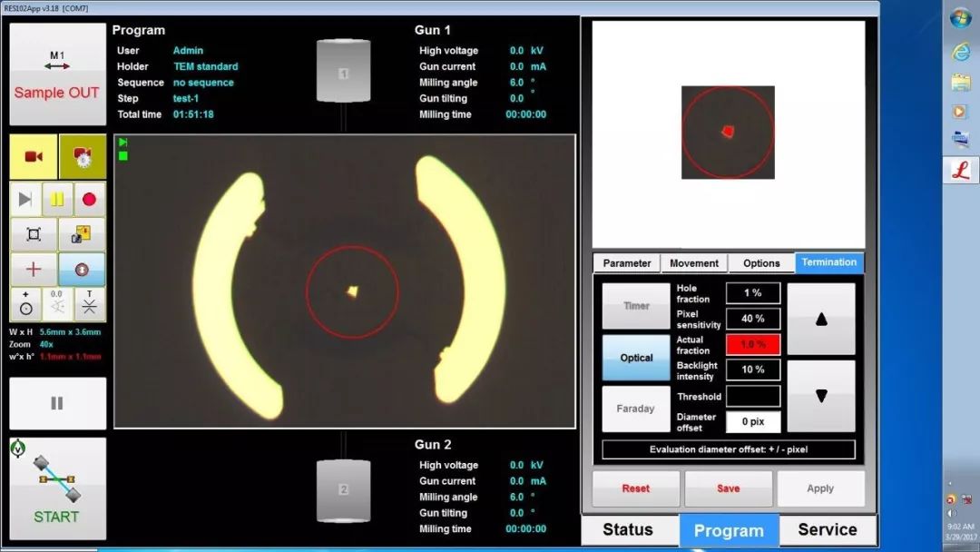Image resolution: width=980 pixels, height=552 pixels.
Task: Decrease value with the down arrow
Action: (x=821, y=396)
